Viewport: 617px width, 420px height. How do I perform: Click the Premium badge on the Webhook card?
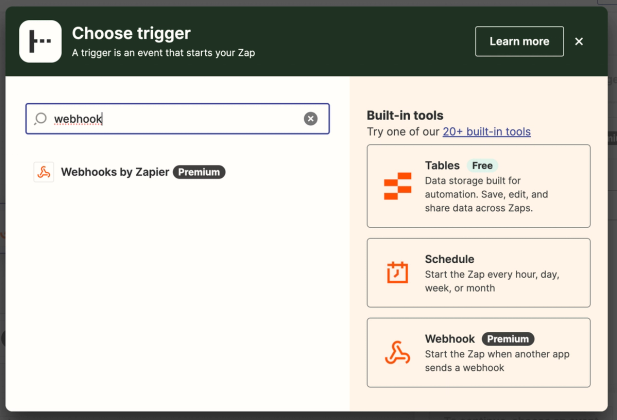tap(508, 339)
